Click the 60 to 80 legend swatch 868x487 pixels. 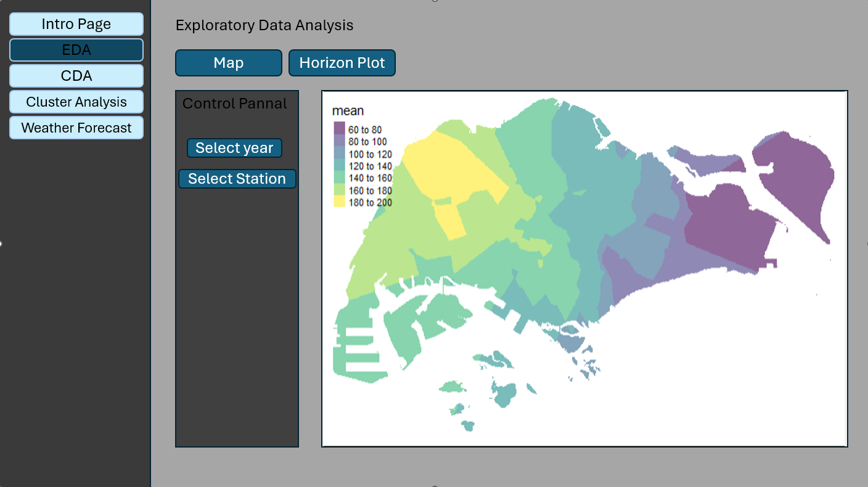(x=339, y=129)
